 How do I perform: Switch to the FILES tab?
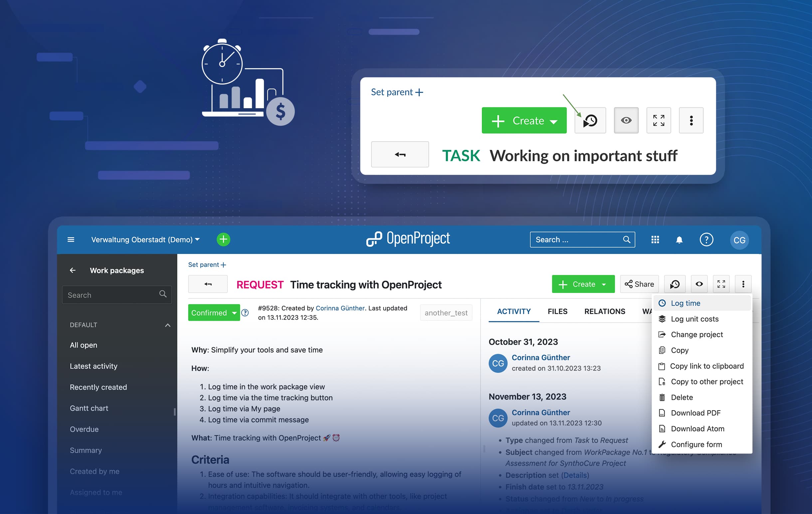(557, 310)
